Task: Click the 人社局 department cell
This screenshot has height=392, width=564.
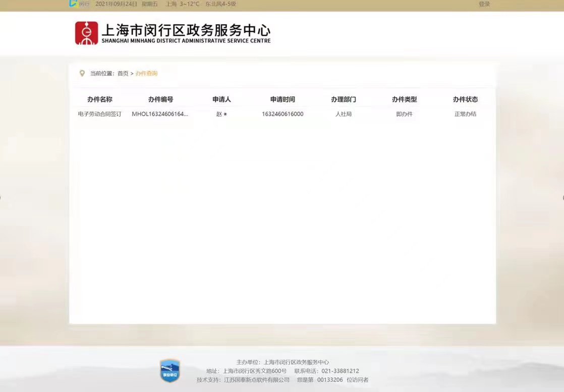Action: click(x=344, y=114)
